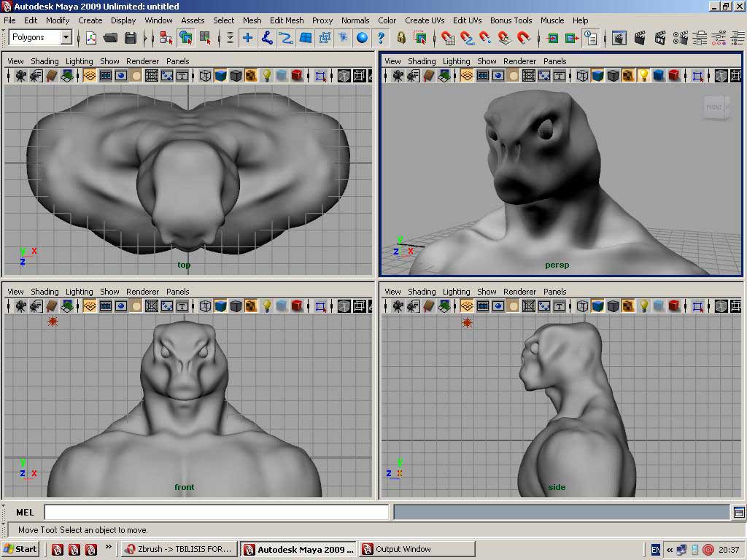The image size is (747, 560).
Task: Toggle the light bulb in persp viewport
Action: click(x=643, y=75)
